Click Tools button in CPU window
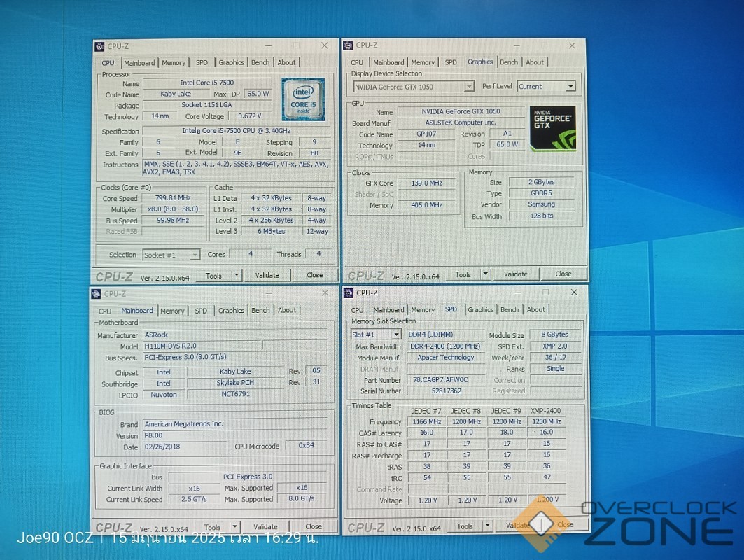 pyautogui.click(x=213, y=276)
